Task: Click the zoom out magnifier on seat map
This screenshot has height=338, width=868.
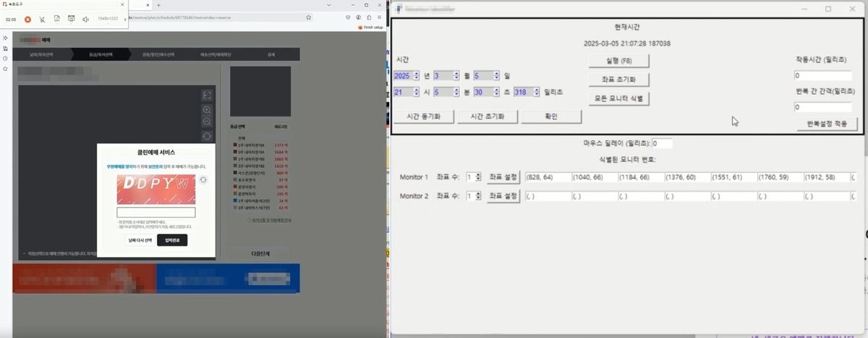Action: tap(207, 122)
